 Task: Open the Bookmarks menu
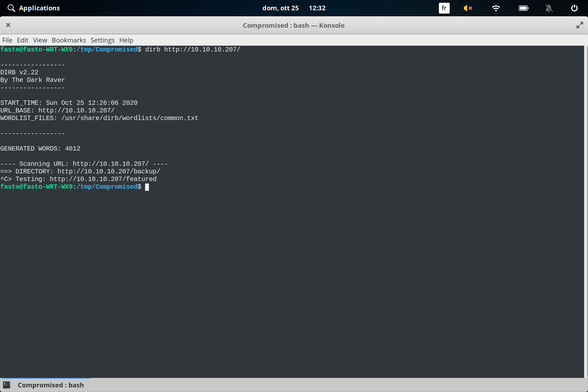point(69,40)
